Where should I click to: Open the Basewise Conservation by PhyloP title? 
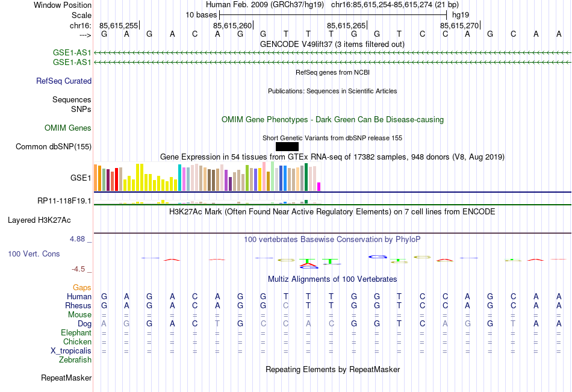coord(332,240)
